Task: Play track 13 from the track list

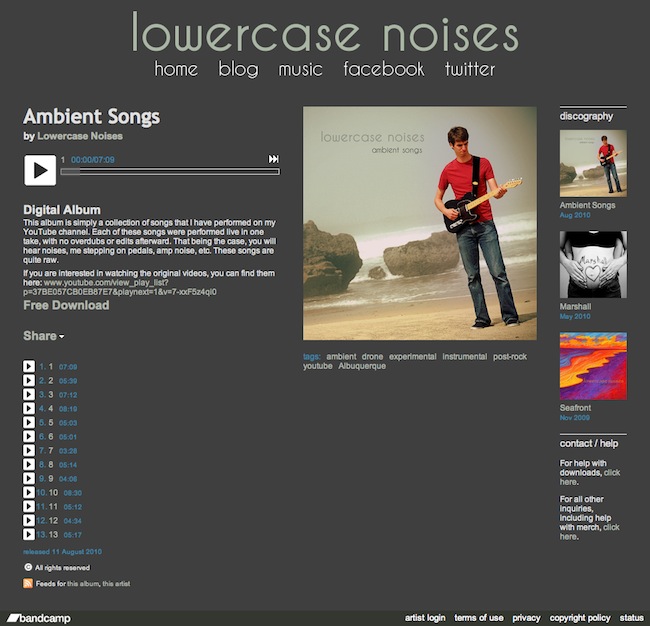Action: coord(29,534)
